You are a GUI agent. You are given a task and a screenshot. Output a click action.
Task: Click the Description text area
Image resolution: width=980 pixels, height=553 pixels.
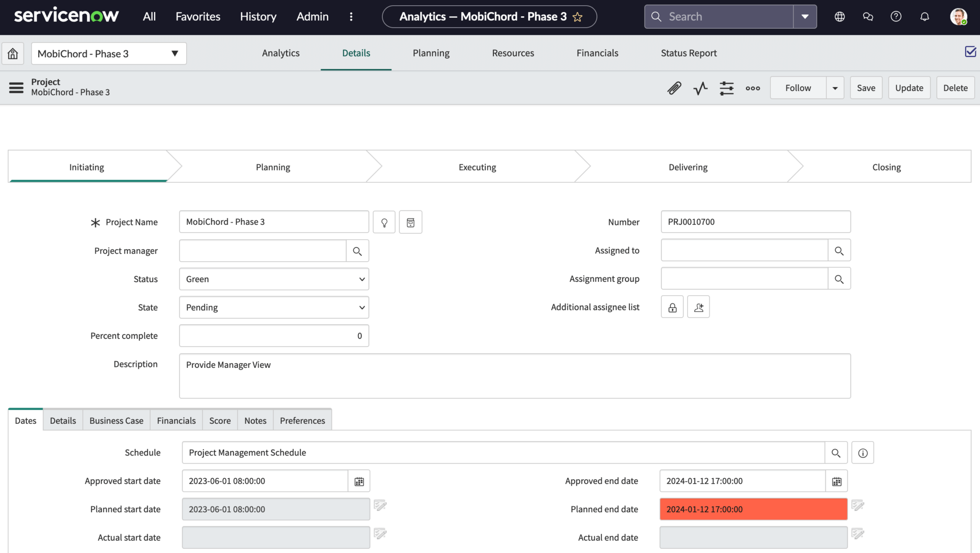515,376
